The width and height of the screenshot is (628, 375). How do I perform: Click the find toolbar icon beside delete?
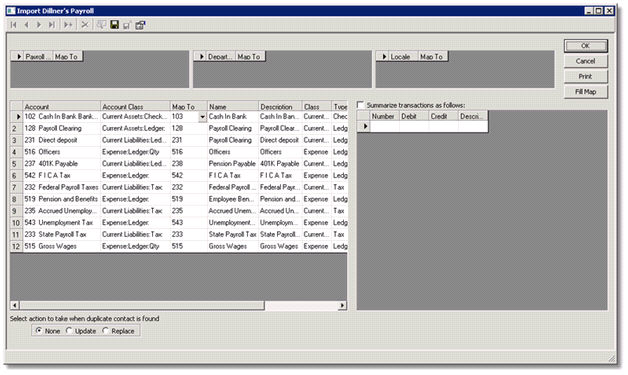tap(101, 25)
